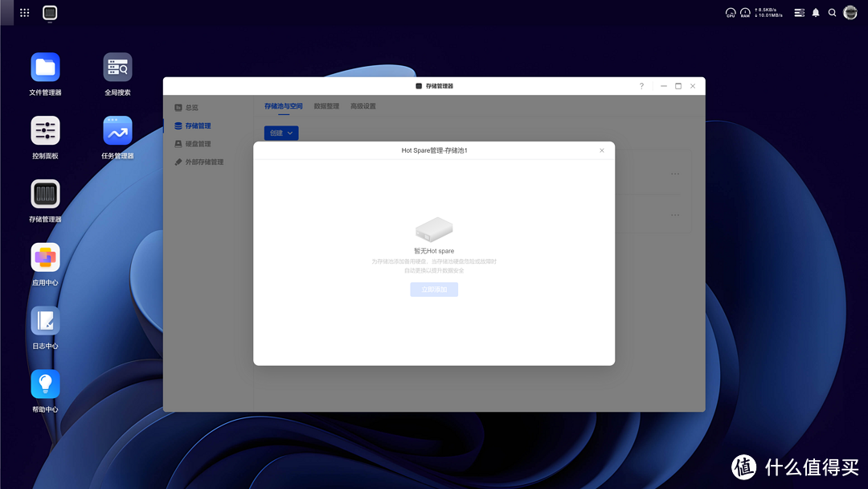
Task: Open the lower row more-options ellipsis
Action: [x=675, y=215]
